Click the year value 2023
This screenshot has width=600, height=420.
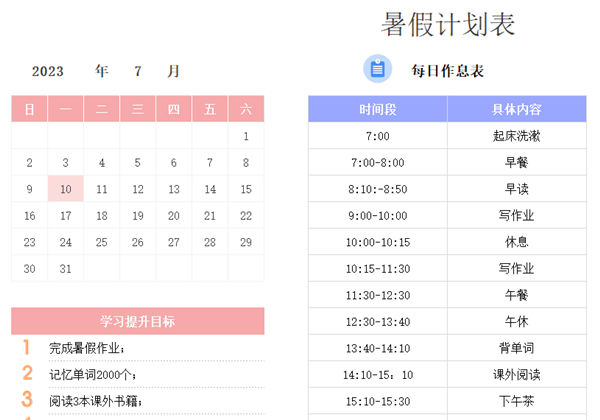pyautogui.click(x=47, y=71)
